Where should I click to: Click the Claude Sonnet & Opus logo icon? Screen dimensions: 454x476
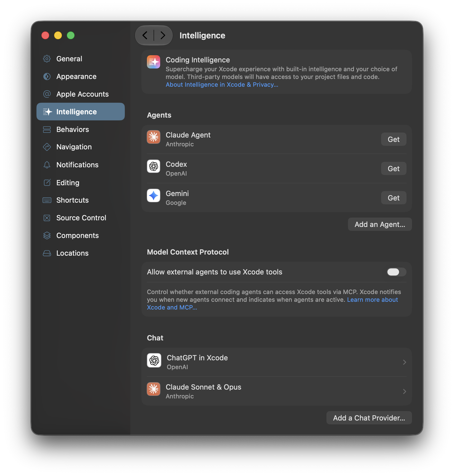tap(154, 389)
